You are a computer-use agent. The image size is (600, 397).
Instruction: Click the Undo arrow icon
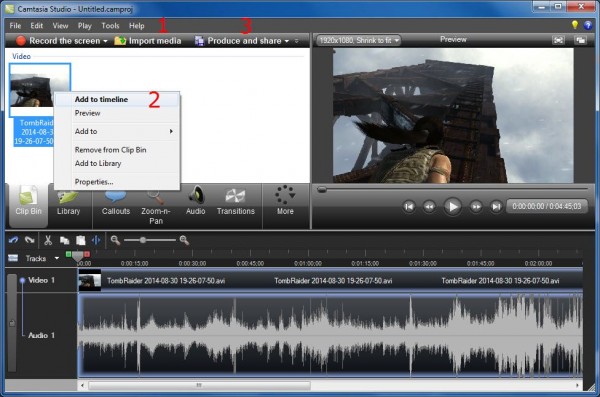click(x=13, y=240)
